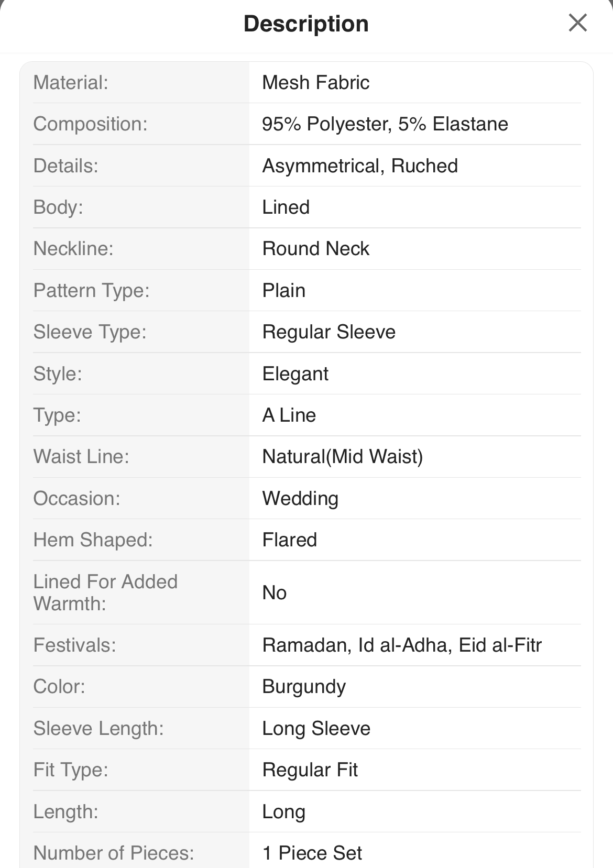Tap the A Line type value
Image resolution: width=613 pixels, height=868 pixels.
coord(289,415)
